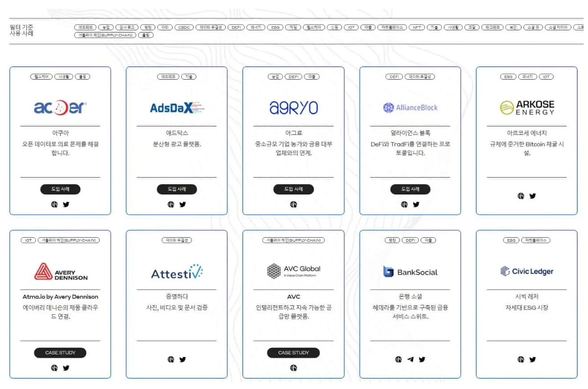Click the Arkose Energy logo image

pyautogui.click(x=527, y=107)
